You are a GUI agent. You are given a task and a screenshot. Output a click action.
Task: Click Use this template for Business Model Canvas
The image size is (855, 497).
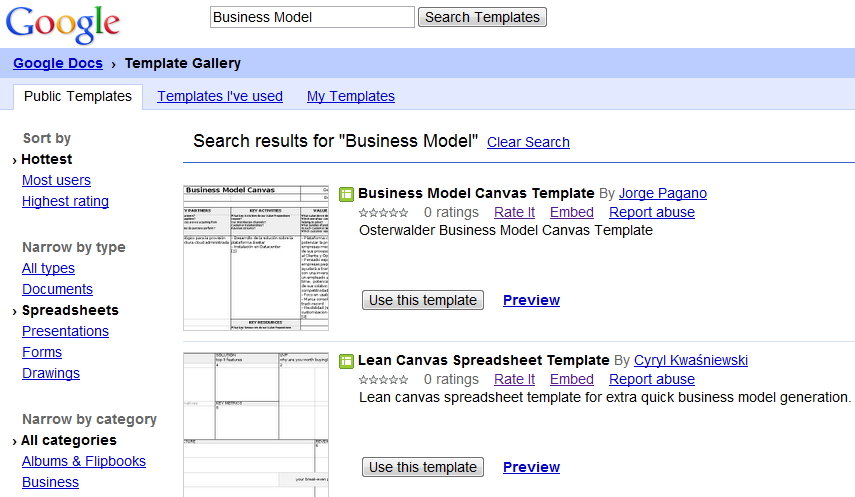(422, 300)
